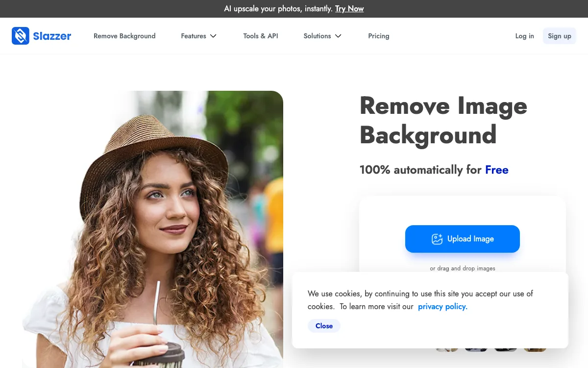Click the Slazzer brand name text
This screenshot has height=368, width=588.
52,36
